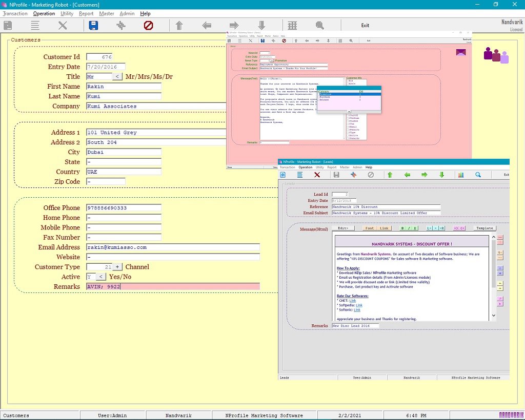Click the pink Remarks field in Customers
The image size is (525, 420).
point(173,287)
